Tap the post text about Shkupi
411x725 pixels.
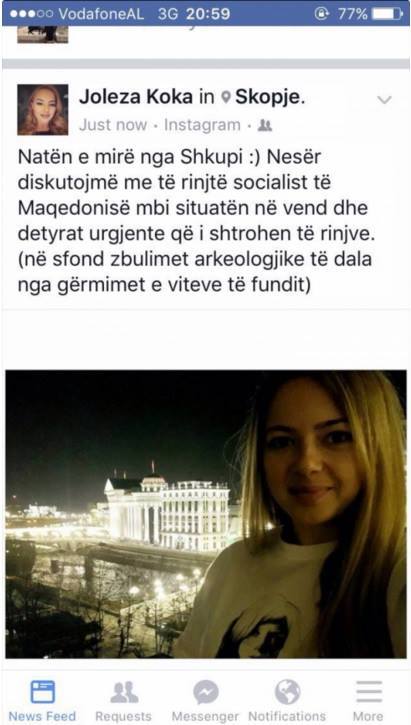pyautogui.click(x=195, y=221)
